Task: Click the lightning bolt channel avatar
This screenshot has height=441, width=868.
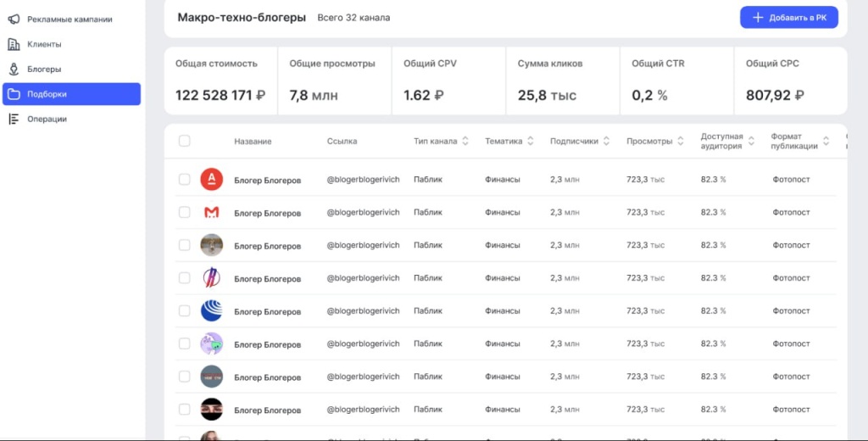Action: 211,278
